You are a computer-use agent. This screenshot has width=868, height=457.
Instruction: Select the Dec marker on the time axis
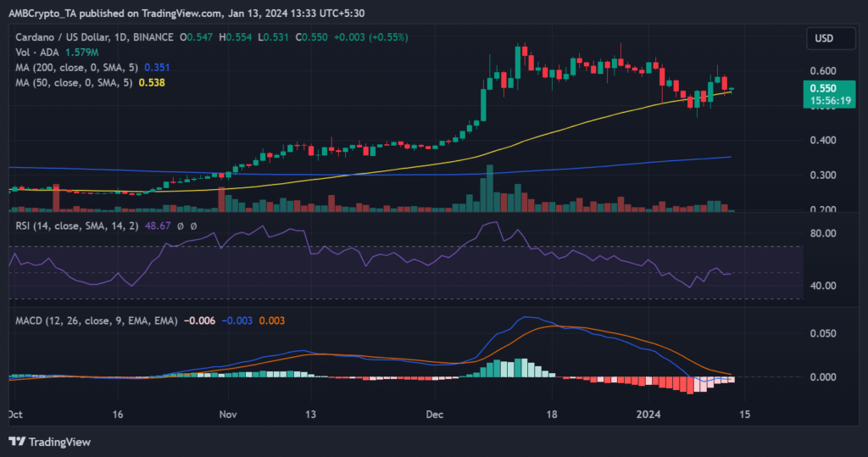[435, 415]
